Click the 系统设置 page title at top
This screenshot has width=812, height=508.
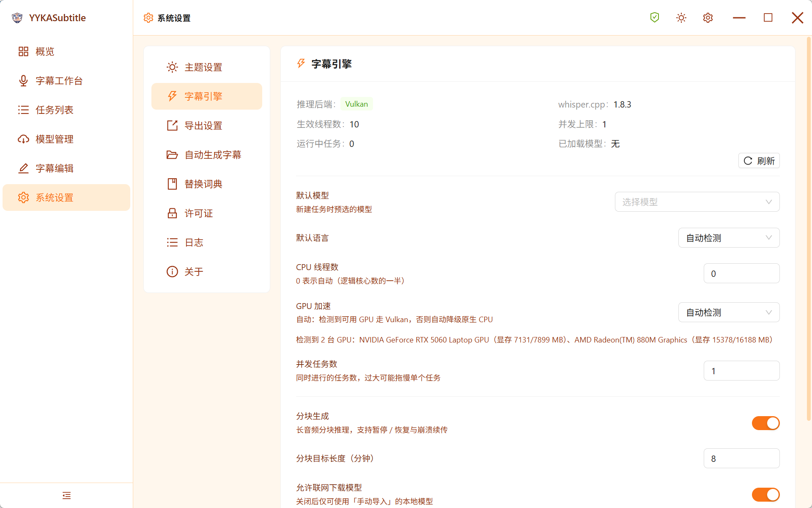[174, 18]
